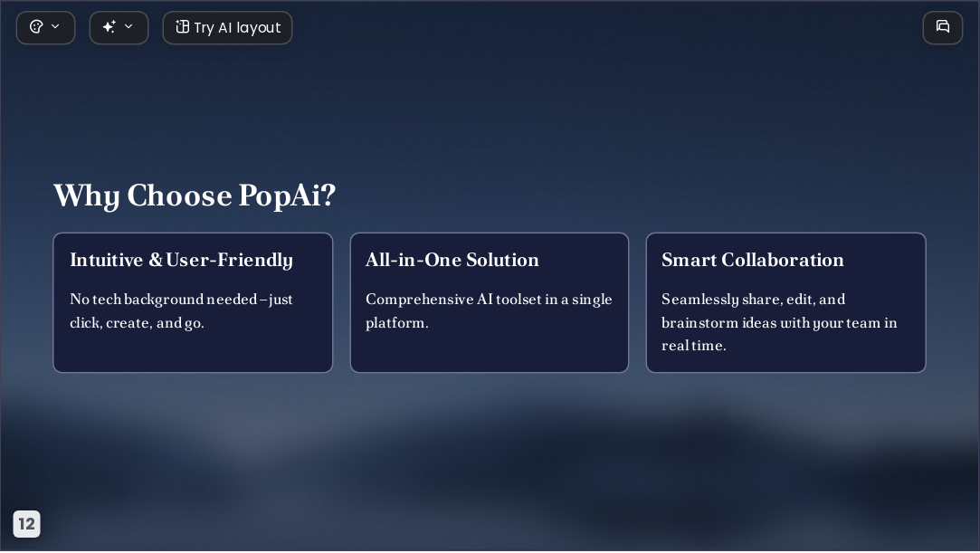Select the 'All-in-One Solution' card title
The height and width of the screenshot is (553, 980).
click(452, 260)
